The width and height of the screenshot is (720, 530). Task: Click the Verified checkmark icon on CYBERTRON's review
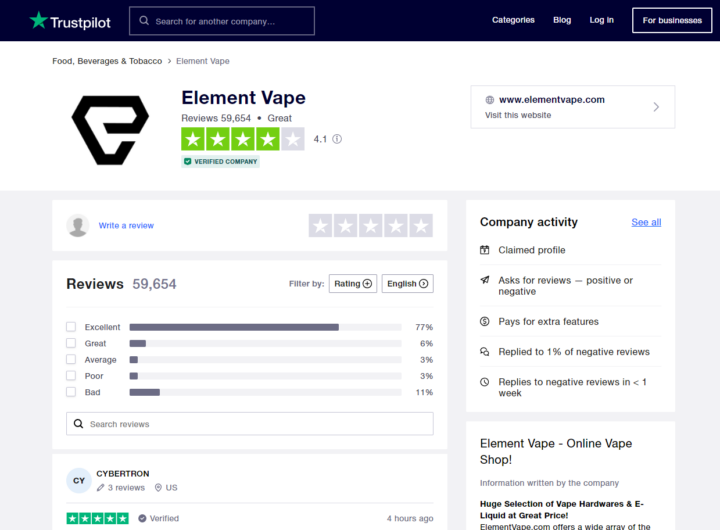pyautogui.click(x=142, y=518)
